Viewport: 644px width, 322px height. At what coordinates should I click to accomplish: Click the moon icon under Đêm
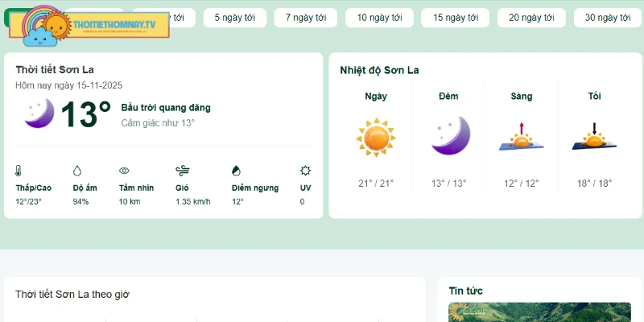451,135
